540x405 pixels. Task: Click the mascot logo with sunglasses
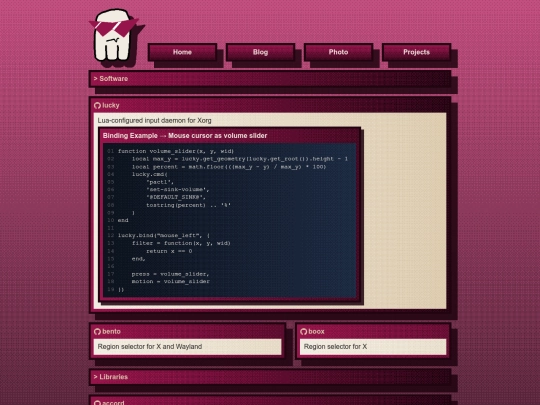tap(114, 35)
